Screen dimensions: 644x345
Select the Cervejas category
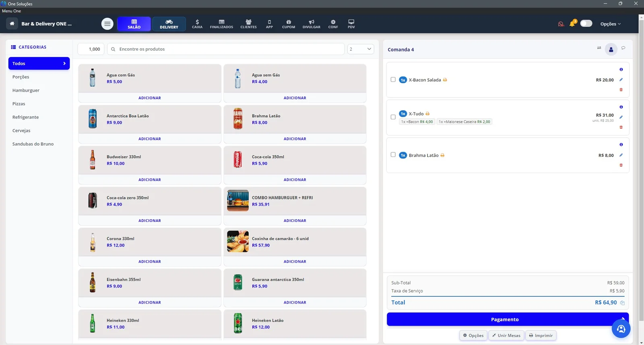21,131
